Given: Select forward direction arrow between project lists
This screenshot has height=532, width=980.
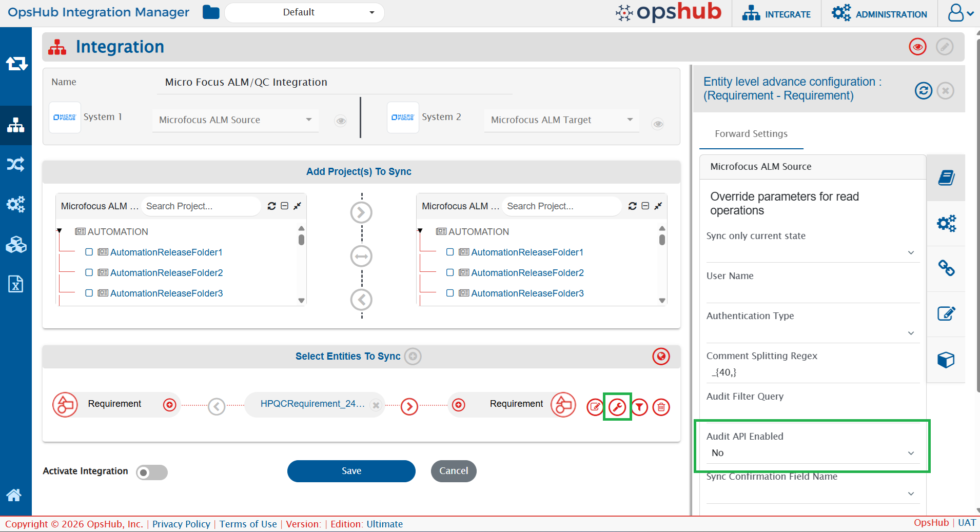Looking at the screenshot, I should click(361, 212).
